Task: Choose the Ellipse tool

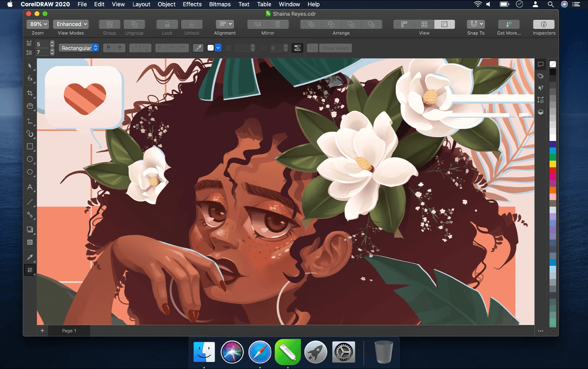Action: click(30, 159)
